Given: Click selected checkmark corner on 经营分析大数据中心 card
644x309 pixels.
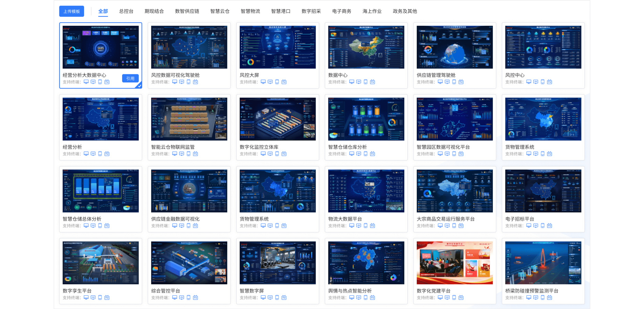Looking at the screenshot, I should point(140,86).
